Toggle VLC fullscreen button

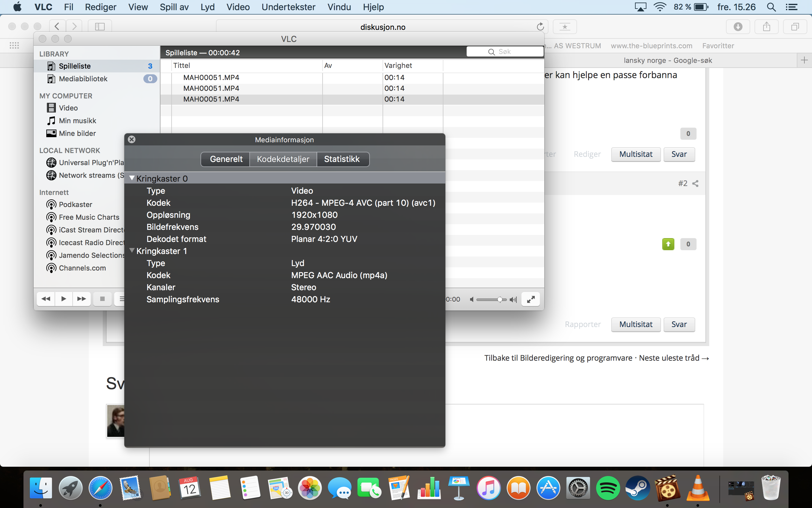pyautogui.click(x=530, y=299)
